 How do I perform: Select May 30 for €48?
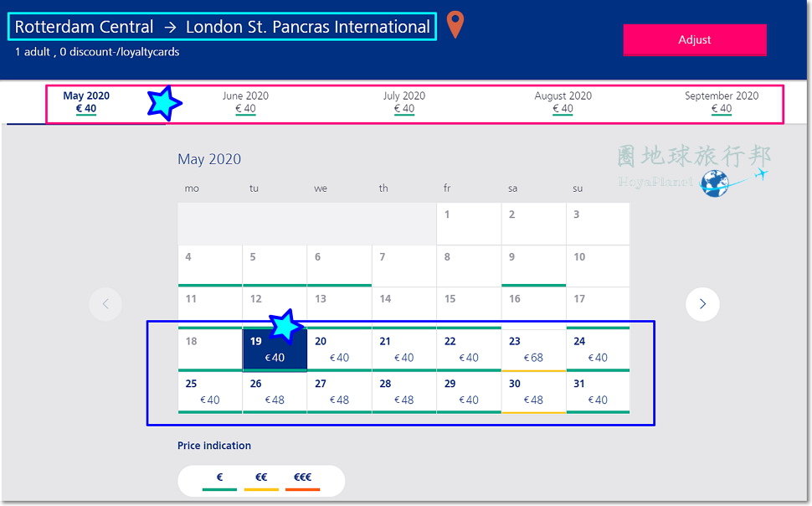(x=533, y=393)
